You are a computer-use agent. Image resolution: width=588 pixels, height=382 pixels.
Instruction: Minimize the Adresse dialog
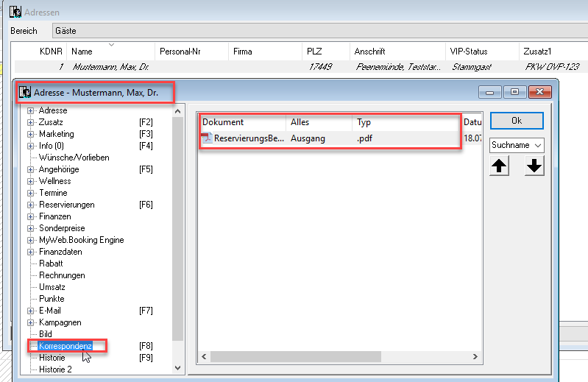coord(489,92)
